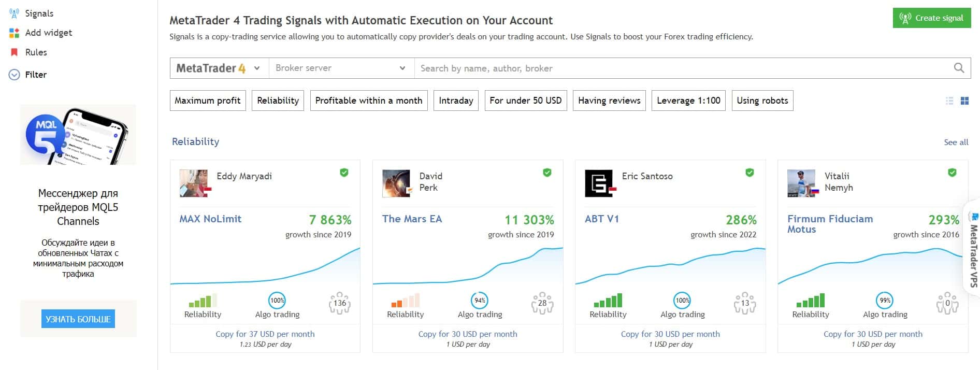
Task: Open the See all link
Action: coord(956,142)
